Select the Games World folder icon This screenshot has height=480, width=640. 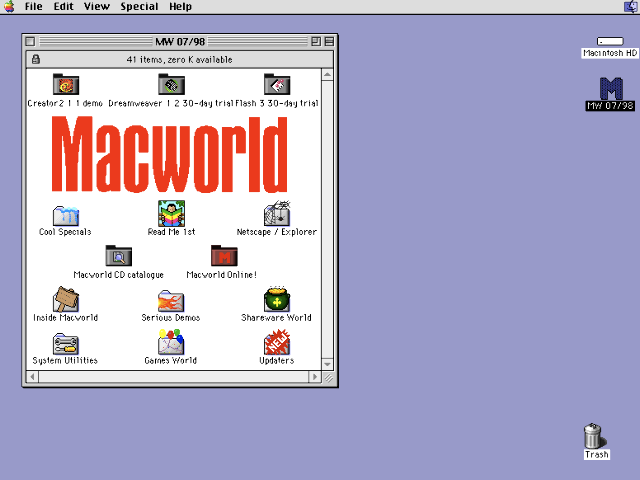pyautogui.click(x=171, y=342)
